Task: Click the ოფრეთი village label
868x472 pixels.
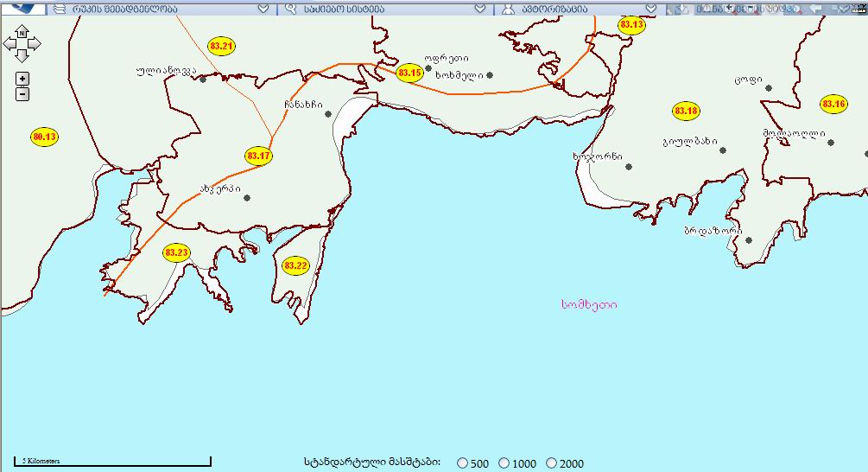Action: 447,58
